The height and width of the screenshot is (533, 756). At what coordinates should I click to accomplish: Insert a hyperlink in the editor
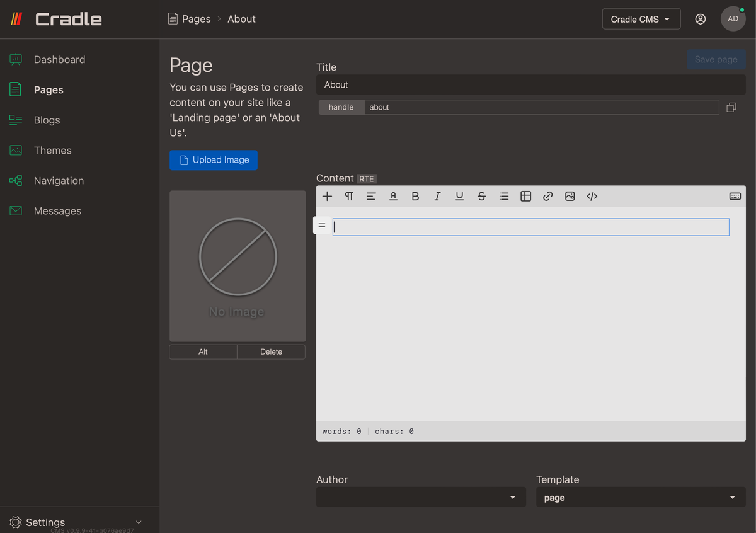[547, 196]
